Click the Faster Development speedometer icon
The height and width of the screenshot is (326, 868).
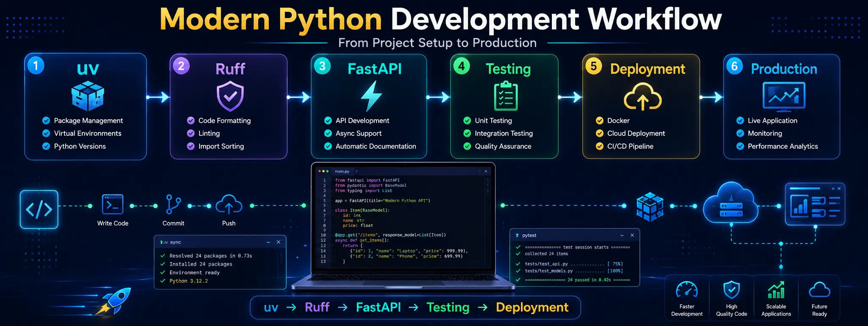coord(687,290)
